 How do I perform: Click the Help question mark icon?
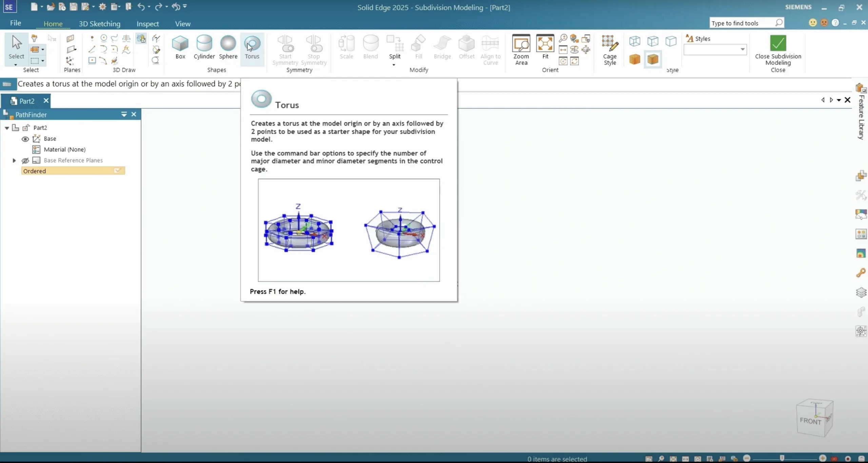835,23
